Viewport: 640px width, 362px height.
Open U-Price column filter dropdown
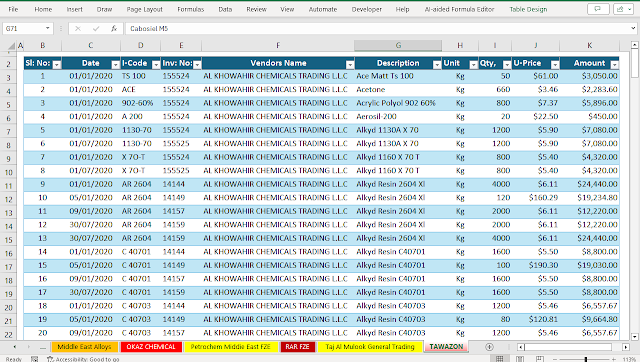[x=555, y=64]
